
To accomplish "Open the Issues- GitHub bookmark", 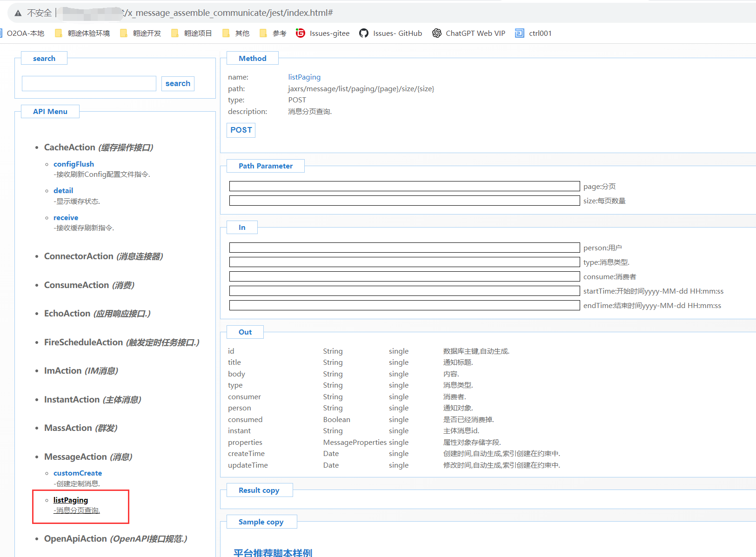I will point(390,33).
